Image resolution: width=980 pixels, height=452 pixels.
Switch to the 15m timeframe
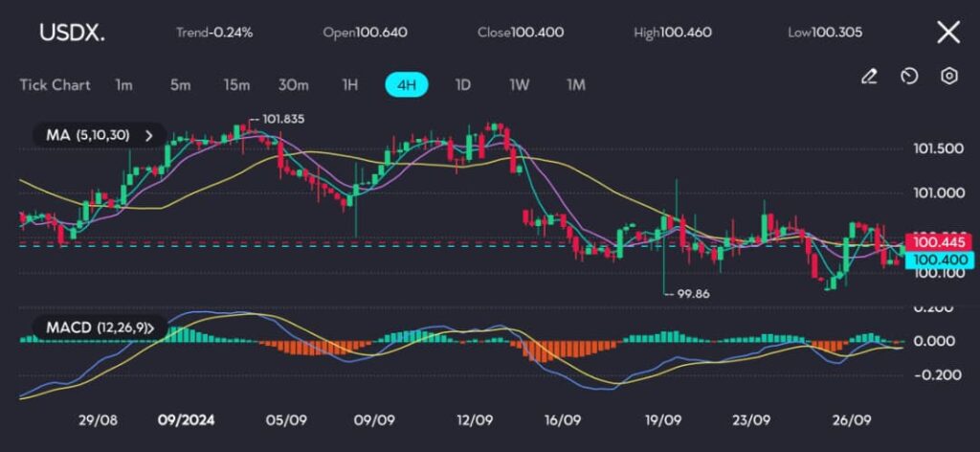236,84
